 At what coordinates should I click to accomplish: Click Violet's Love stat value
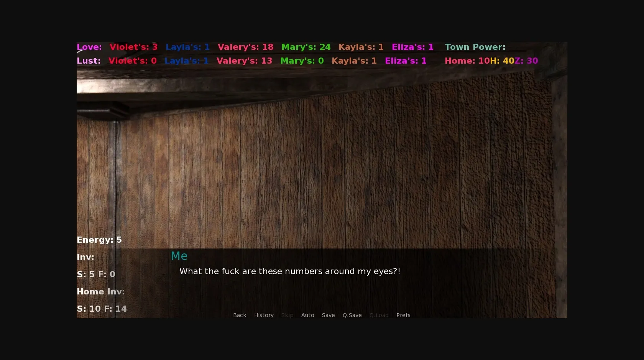coord(133,47)
